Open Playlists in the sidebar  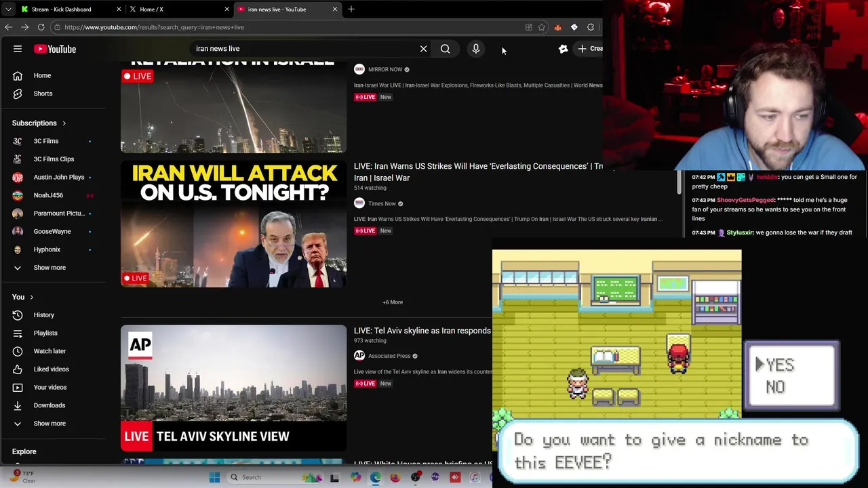[x=45, y=333]
